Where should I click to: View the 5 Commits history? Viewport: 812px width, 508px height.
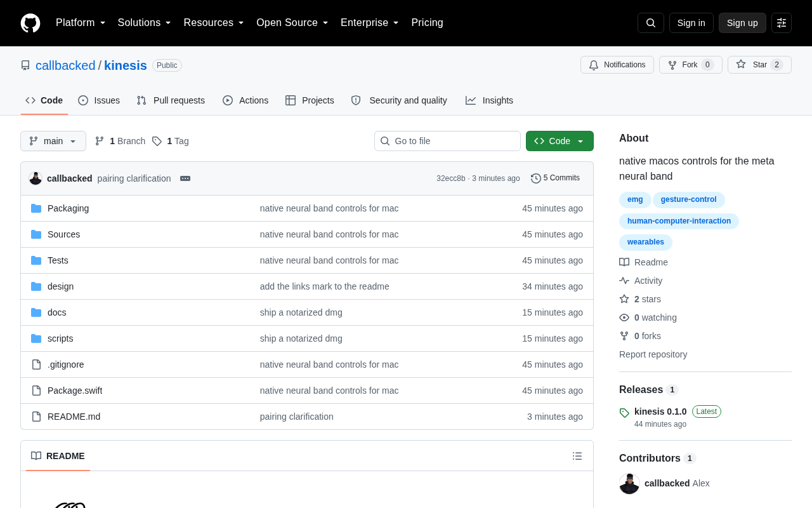[555, 178]
